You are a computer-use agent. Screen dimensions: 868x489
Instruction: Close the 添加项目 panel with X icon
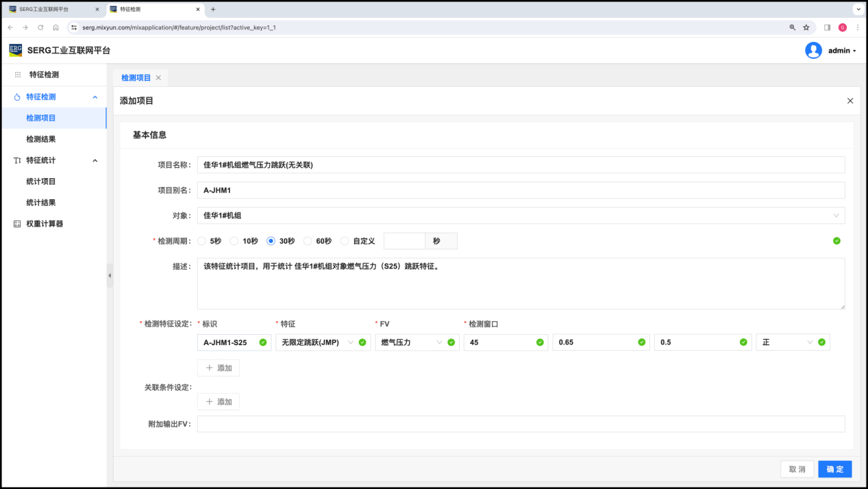click(850, 101)
